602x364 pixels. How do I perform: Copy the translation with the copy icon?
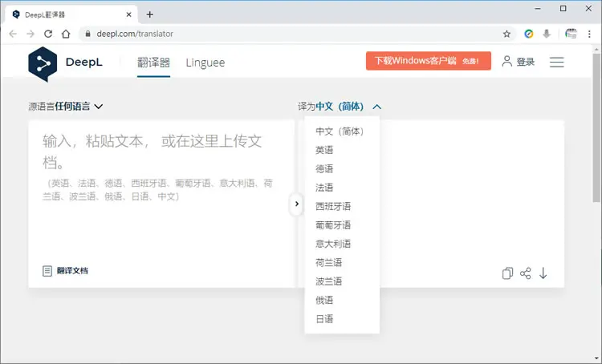507,273
